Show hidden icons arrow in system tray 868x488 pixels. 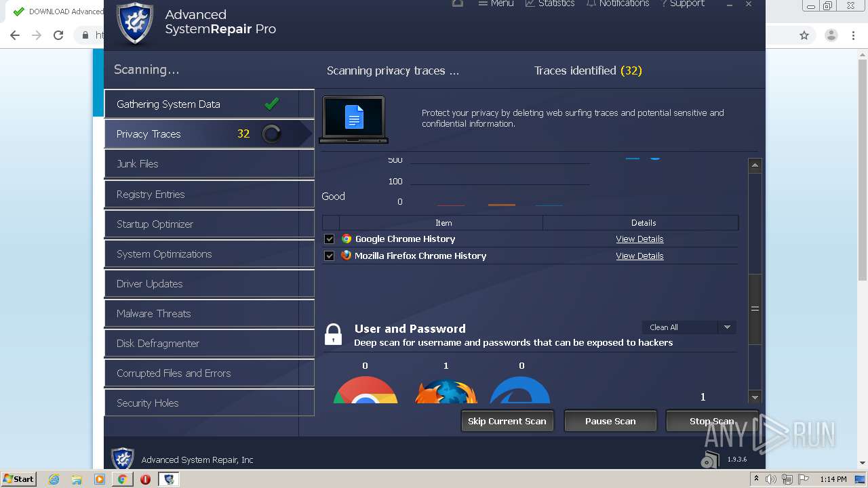click(757, 479)
